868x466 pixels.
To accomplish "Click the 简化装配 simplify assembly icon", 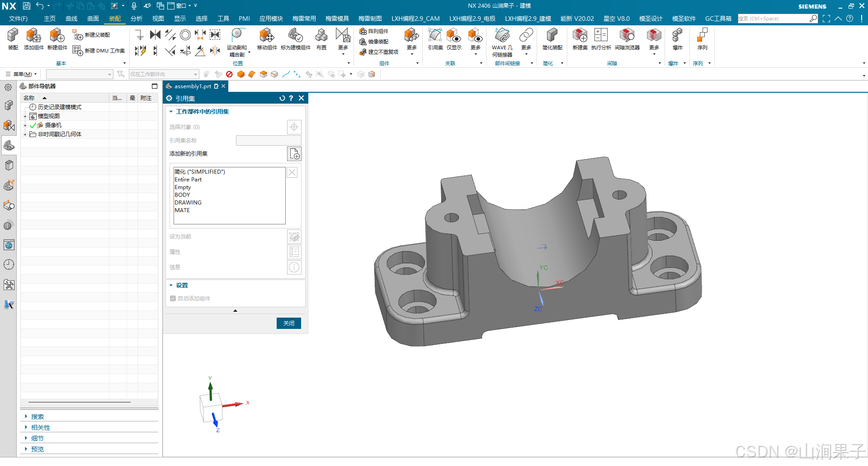I will [x=552, y=38].
